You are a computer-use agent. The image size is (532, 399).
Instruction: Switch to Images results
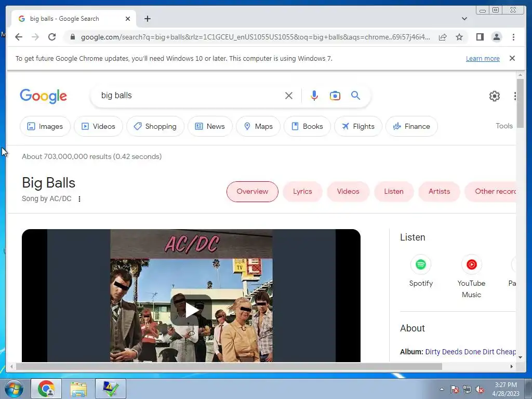coord(45,126)
